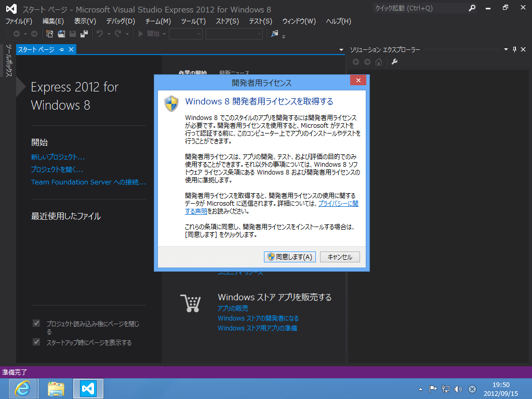
Task: Open the redo history dropdown arrow
Action: [127, 34]
